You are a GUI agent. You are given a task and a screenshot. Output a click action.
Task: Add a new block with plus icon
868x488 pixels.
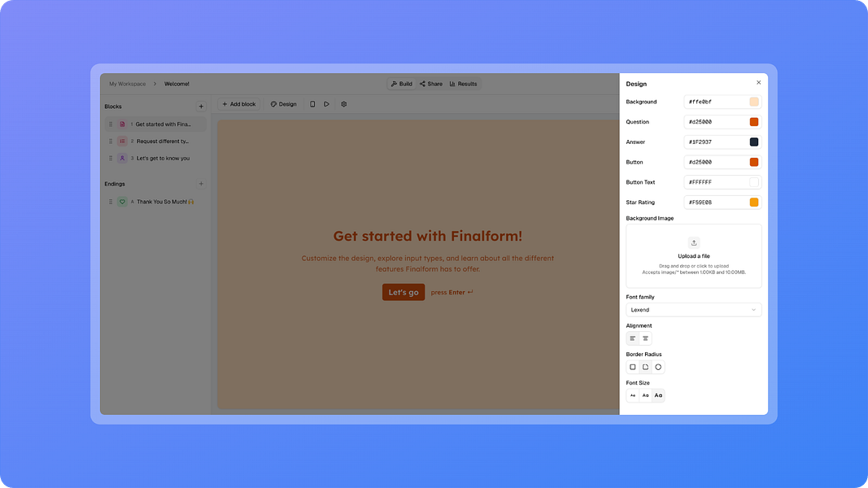pyautogui.click(x=201, y=107)
